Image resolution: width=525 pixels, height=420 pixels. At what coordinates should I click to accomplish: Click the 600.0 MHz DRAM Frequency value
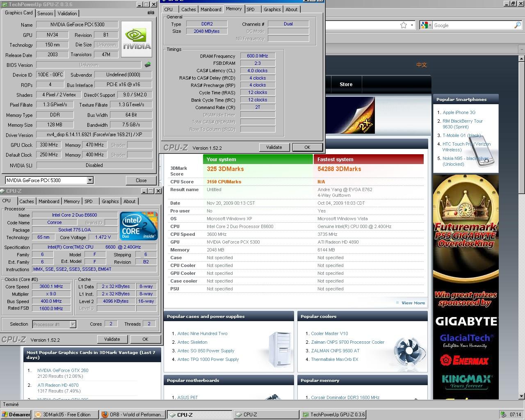(x=258, y=56)
